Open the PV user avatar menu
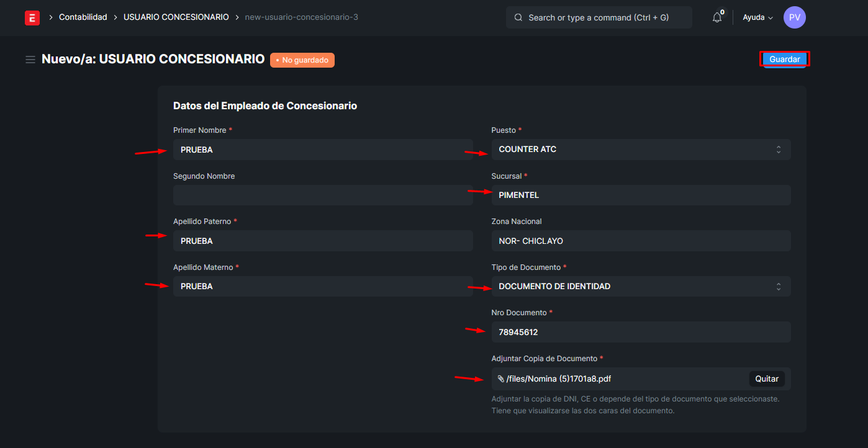Viewport: 868px width, 448px height. pos(794,17)
